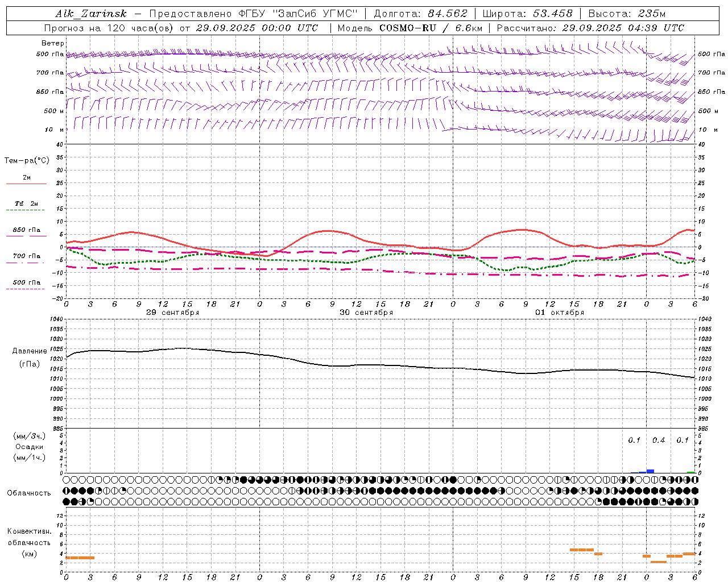Click the 'Ветер' wind panel label

(53, 43)
